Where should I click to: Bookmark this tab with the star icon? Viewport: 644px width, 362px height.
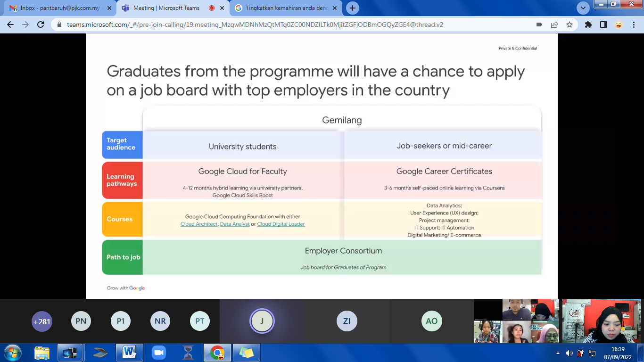(570, 25)
